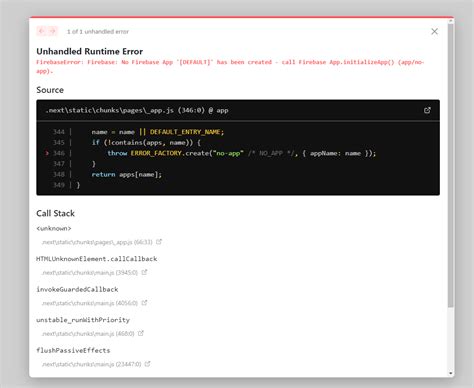Open main.js path under invokeGuardedCallback
The image size is (474, 388).
pos(90,303)
